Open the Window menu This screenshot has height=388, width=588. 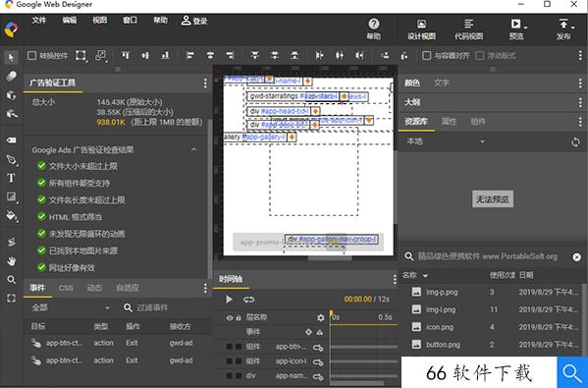point(131,21)
